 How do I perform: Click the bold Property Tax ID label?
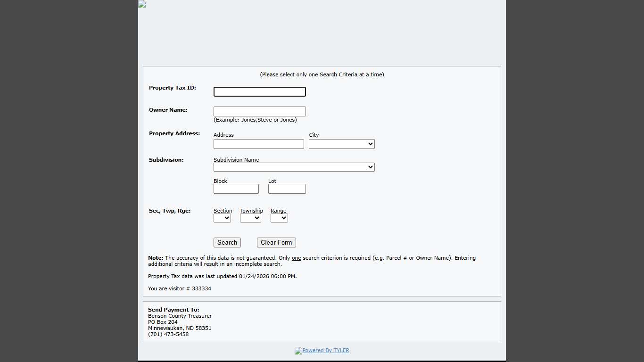tap(173, 88)
